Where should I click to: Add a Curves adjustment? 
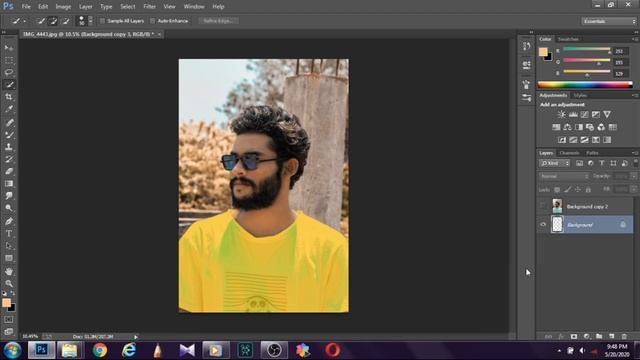(x=584, y=115)
